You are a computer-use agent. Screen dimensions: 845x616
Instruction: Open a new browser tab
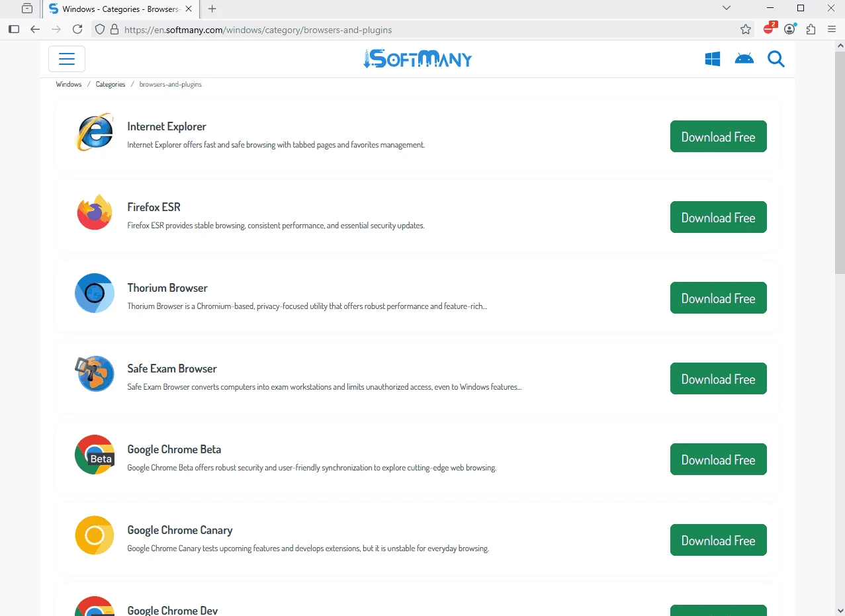point(212,9)
